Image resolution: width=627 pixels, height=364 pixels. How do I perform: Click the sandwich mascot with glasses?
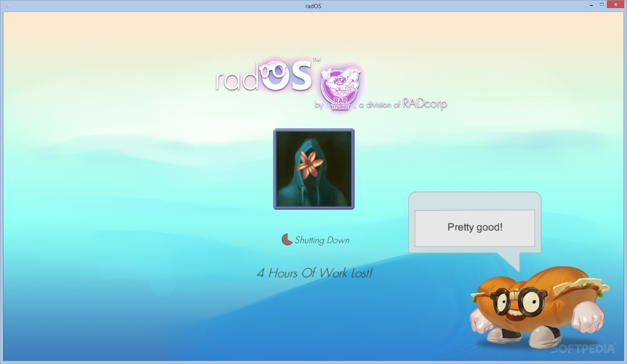[x=539, y=309]
